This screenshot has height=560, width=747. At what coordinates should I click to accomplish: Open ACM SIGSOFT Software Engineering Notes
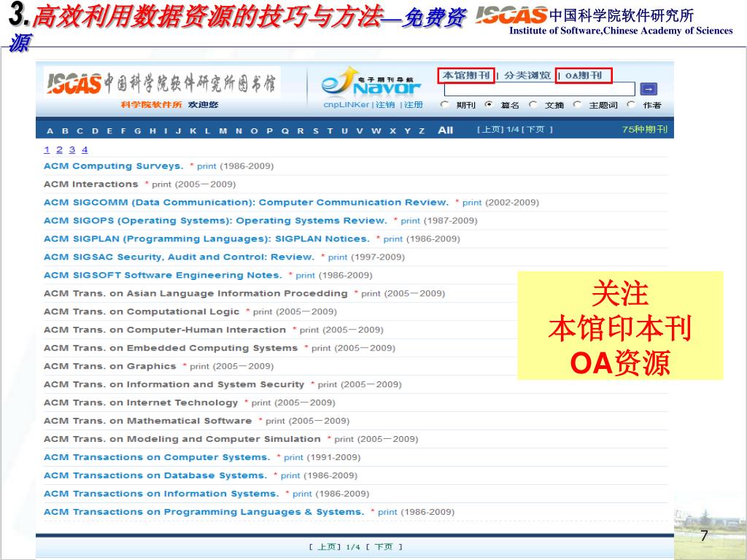coord(163,275)
